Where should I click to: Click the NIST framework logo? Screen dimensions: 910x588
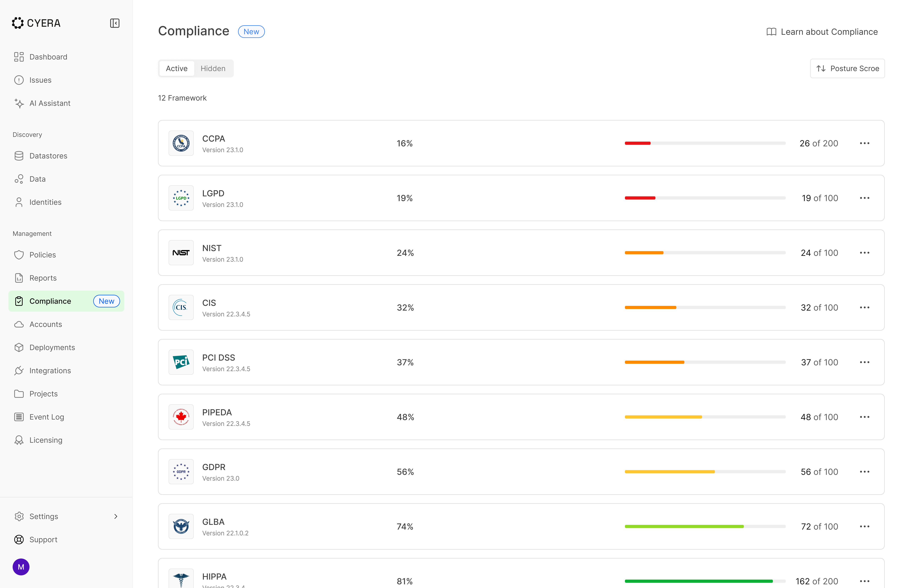181,253
